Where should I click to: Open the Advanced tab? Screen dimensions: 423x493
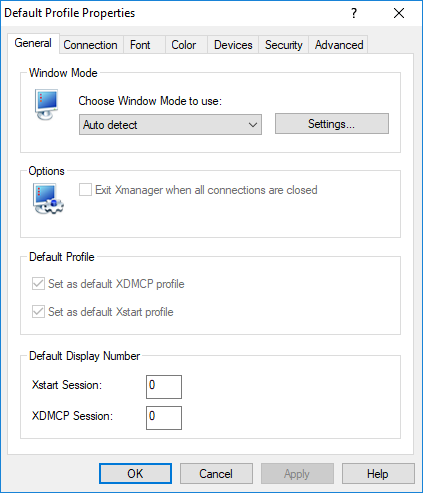tap(339, 45)
